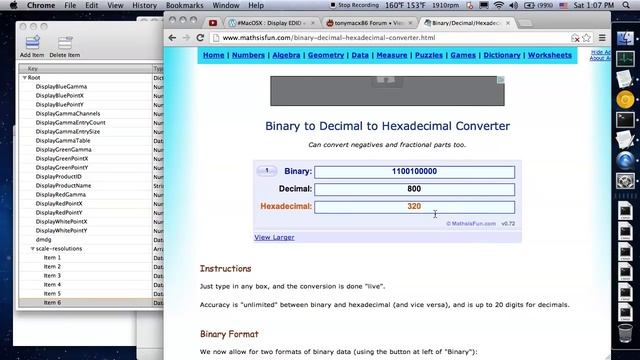640x360 pixels.
Task: Open the Window menu
Action: pos(226,5)
